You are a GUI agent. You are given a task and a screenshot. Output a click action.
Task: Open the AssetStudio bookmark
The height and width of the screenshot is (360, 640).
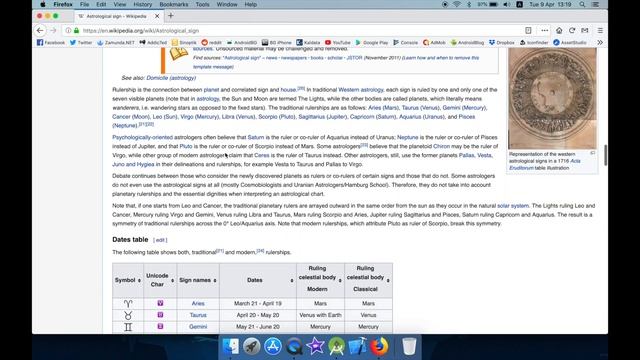point(570,42)
